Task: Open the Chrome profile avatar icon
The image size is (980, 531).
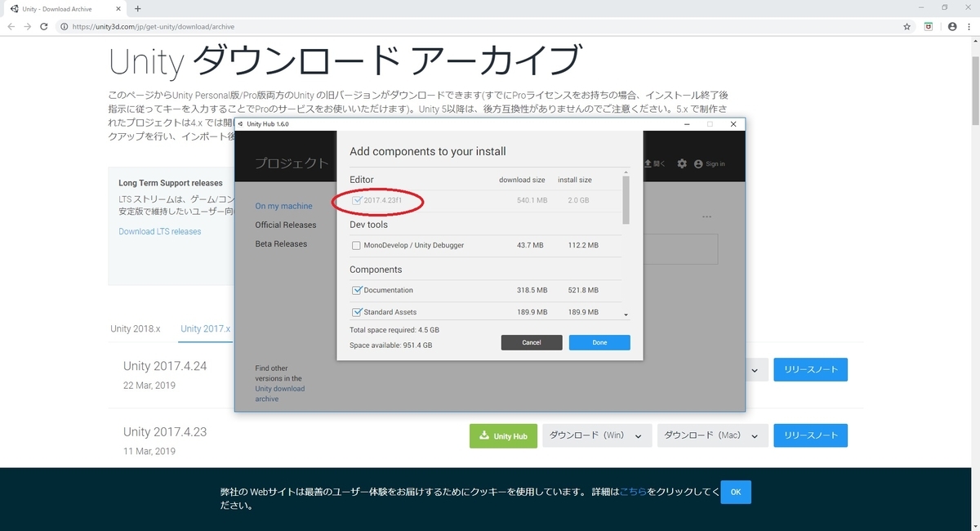Action: click(952, 26)
